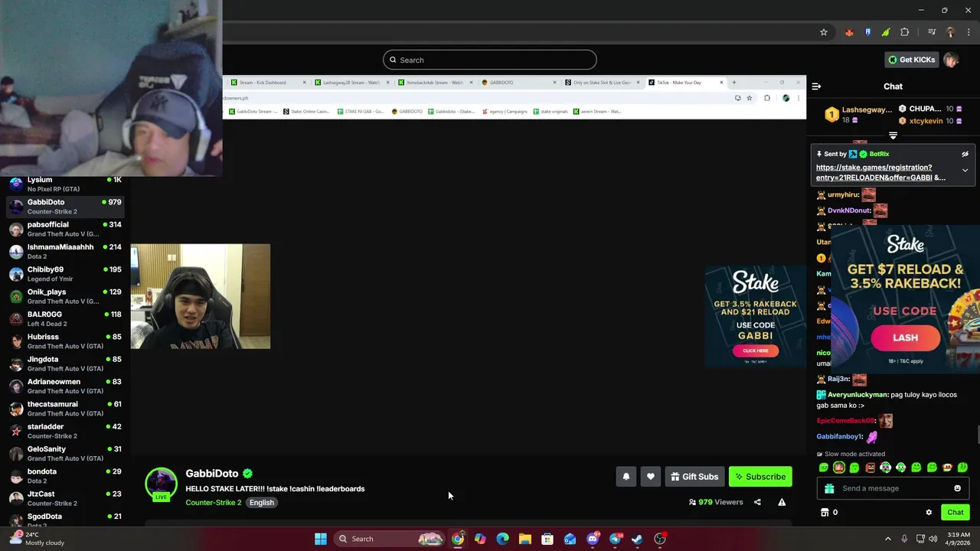
Task: Open BALR0GG's Left 4 Dead 2 channel
Action: pyautogui.click(x=65, y=318)
